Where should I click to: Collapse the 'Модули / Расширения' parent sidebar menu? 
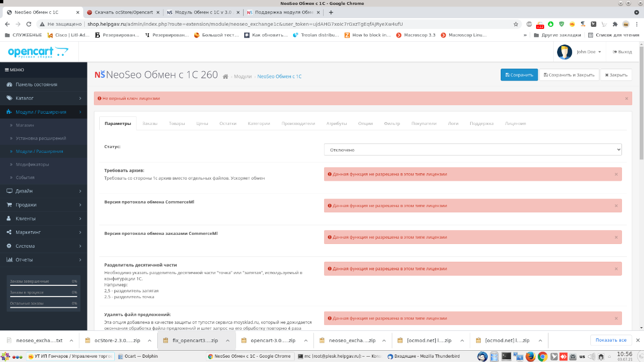click(x=43, y=112)
